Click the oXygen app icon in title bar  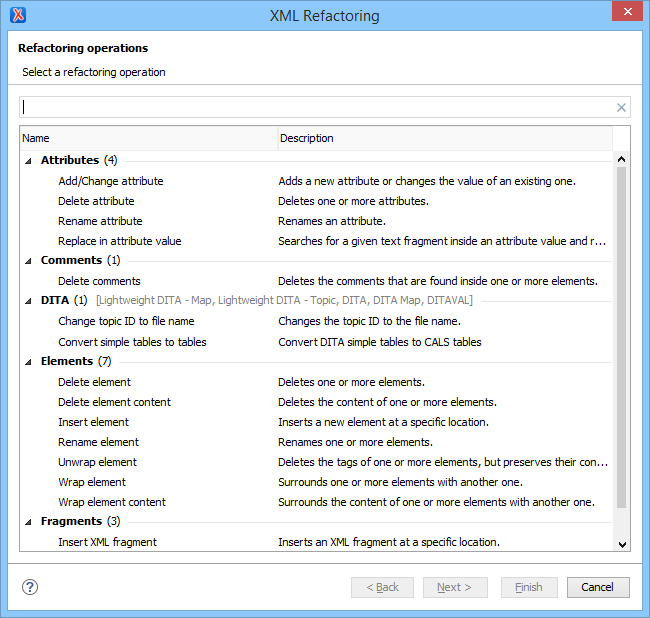pyautogui.click(x=17, y=14)
